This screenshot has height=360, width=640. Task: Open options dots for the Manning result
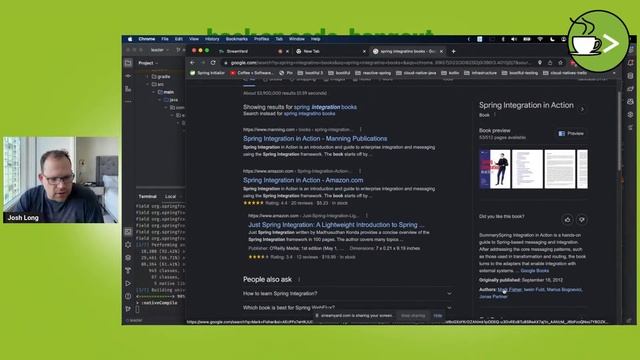(x=360, y=129)
